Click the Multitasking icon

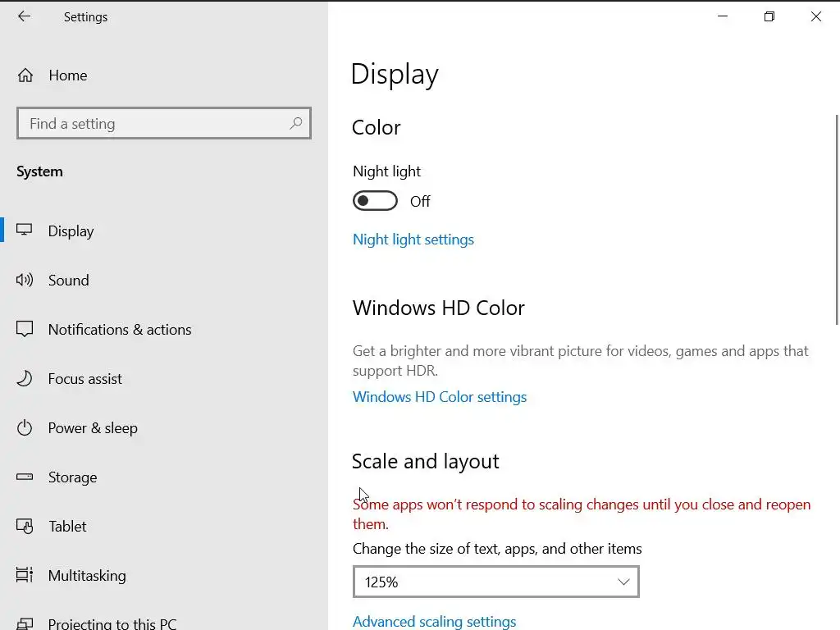[25, 576]
